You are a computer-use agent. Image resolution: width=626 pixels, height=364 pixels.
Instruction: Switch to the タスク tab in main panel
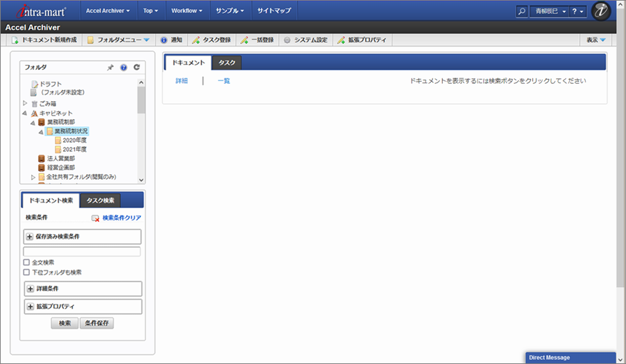coord(227,62)
